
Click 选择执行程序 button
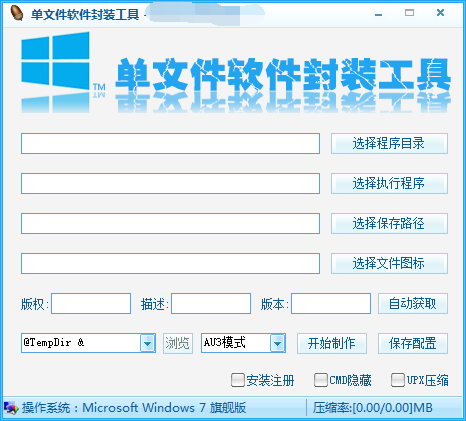coord(389,183)
